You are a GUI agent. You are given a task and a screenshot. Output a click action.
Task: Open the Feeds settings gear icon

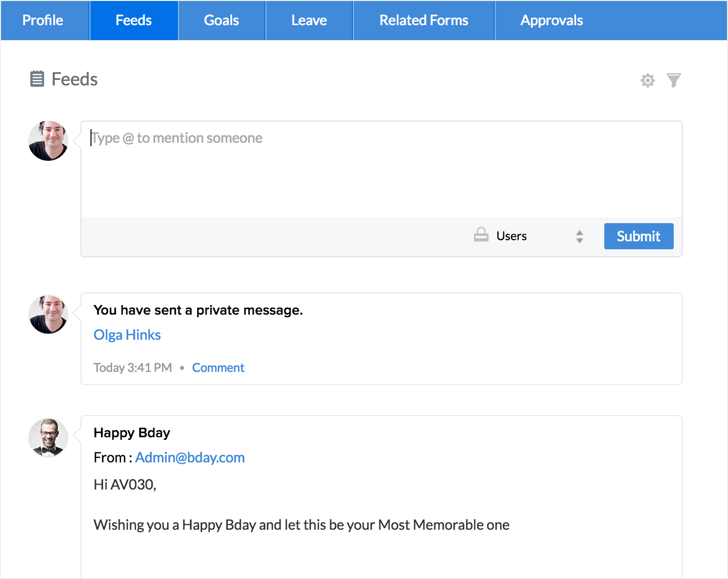(x=648, y=80)
